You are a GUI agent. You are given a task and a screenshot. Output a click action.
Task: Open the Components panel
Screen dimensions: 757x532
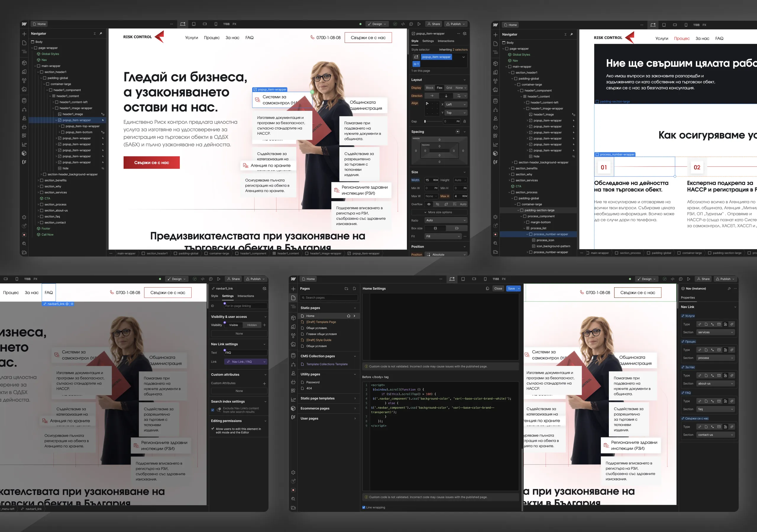pyautogui.click(x=24, y=63)
